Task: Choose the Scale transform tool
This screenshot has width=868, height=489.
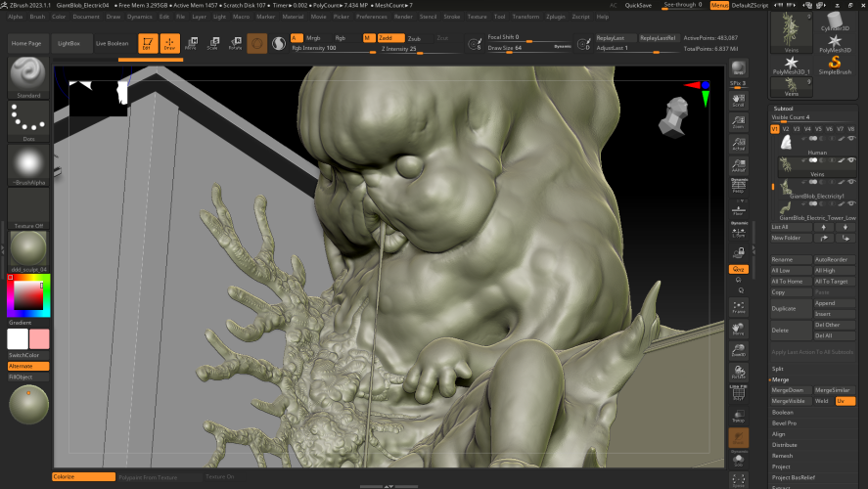Action: (212, 44)
